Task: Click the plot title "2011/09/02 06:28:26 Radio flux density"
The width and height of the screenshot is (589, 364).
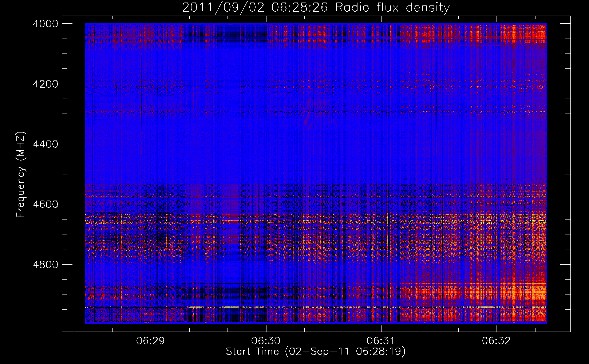Action: click(x=316, y=7)
